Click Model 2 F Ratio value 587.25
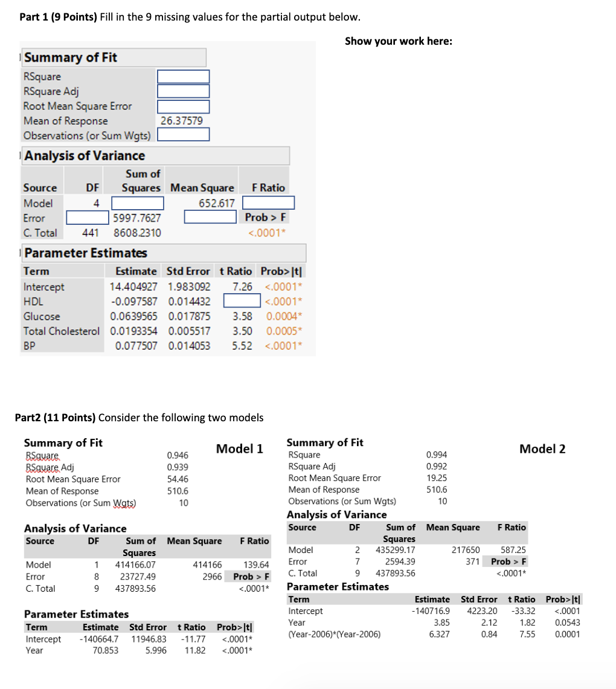This screenshot has width=616, height=689. (513, 550)
